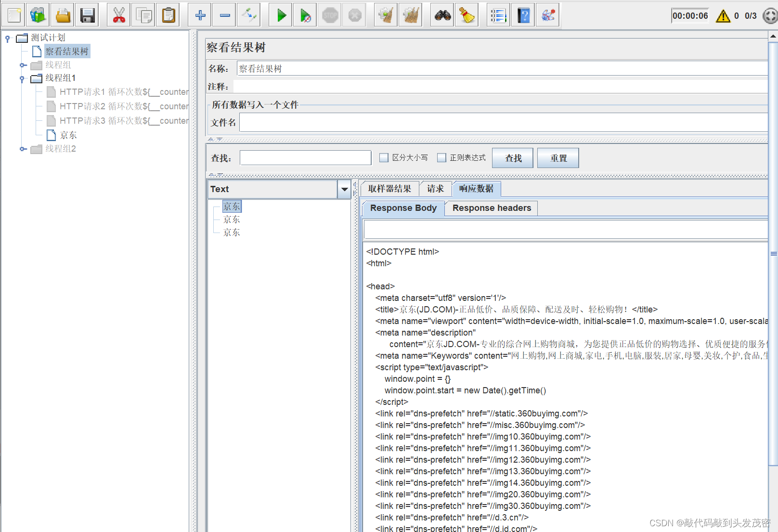Expand the 线程组2 tree node

(23, 149)
